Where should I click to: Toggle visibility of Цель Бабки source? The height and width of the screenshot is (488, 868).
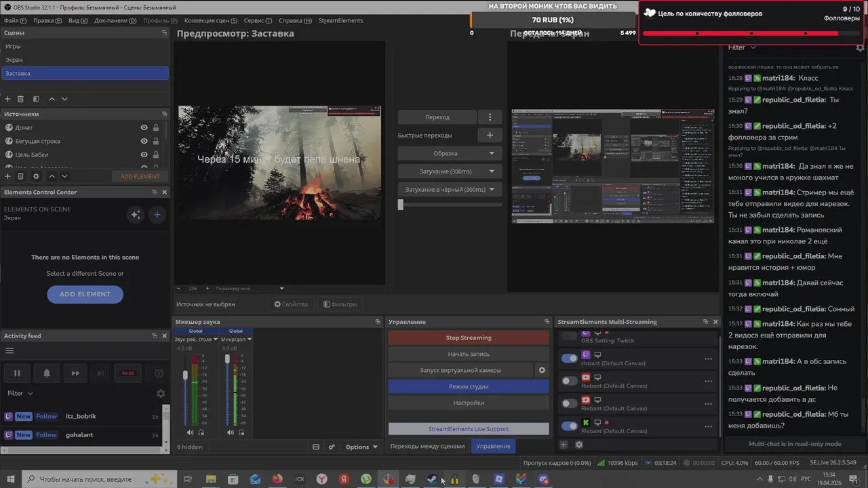144,155
